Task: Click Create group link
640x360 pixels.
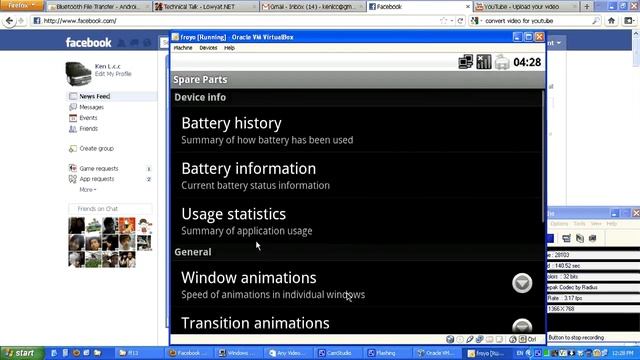Action: [96, 149]
